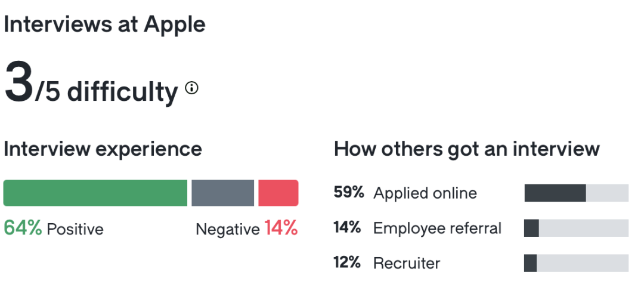Click the large 3 rating number

pyautogui.click(x=18, y=84)
